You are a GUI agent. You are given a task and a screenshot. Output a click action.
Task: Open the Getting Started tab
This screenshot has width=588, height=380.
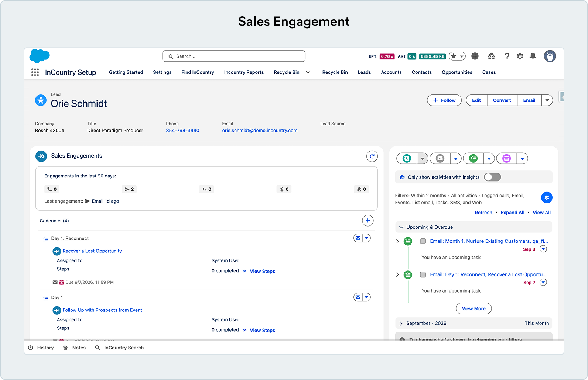(126, 72)
